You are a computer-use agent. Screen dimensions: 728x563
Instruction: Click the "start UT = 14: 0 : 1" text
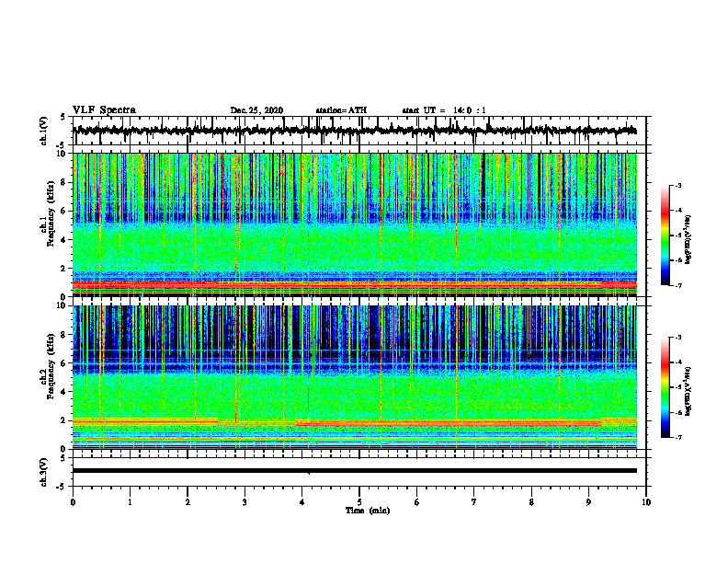(444, 110)
